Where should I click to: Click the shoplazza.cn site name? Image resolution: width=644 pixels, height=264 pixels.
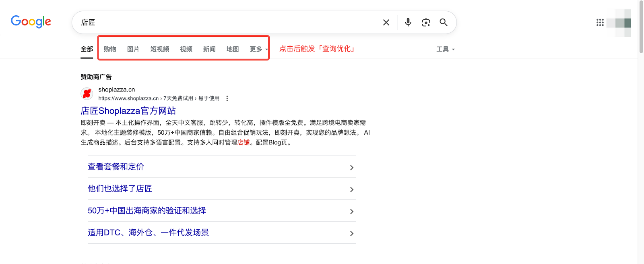pos(117,89)
